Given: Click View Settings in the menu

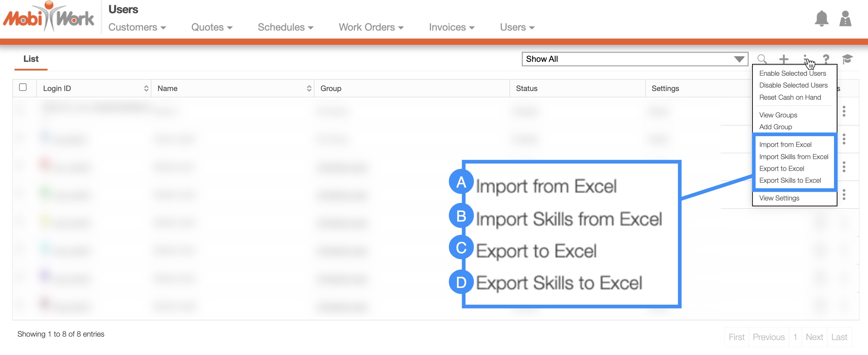Looking at the screenshot, I should (x=779, y=198).
